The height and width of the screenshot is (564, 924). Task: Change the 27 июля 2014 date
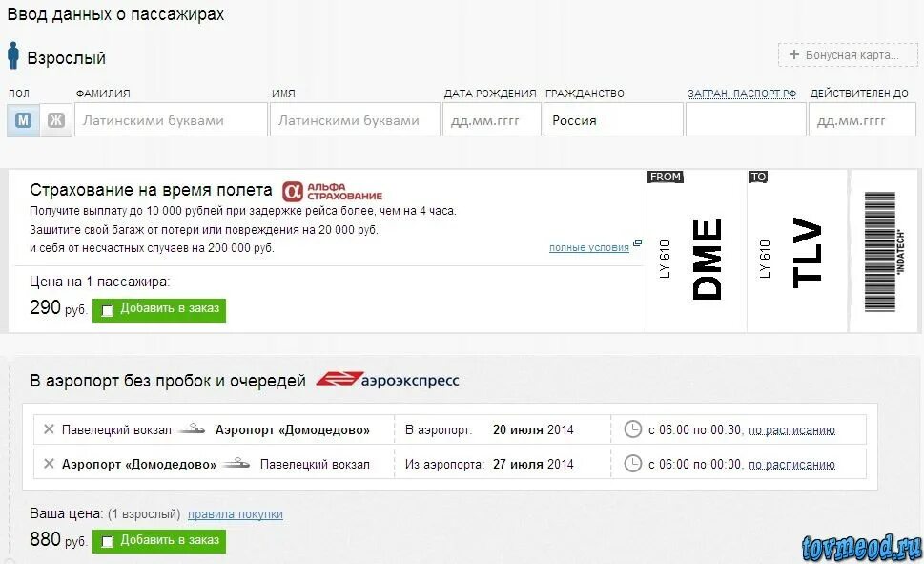(x=533, y=464)
